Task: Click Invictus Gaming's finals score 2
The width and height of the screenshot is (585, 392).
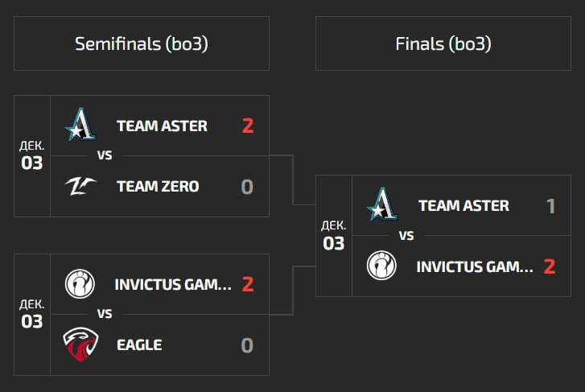Action: 550,266
